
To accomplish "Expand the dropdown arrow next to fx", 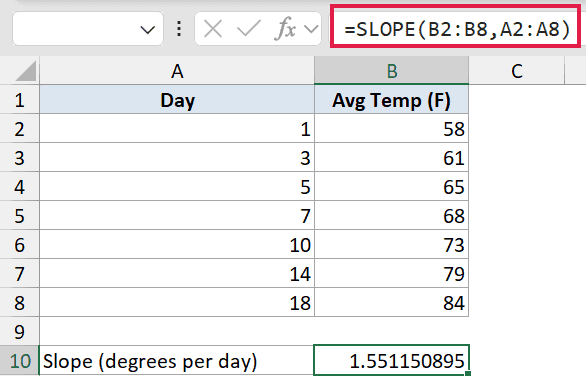I will coord(311,29).
